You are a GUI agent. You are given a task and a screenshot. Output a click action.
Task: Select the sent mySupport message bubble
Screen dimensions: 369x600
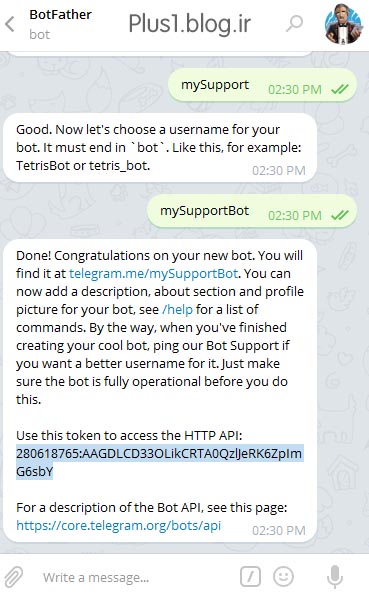263,85
